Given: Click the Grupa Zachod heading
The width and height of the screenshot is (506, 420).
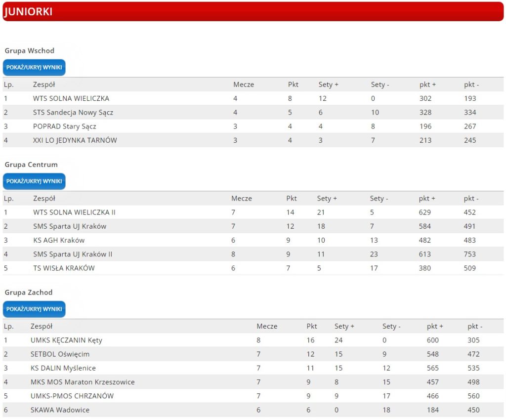Looking at the screenshot, I should coord(28,292).
